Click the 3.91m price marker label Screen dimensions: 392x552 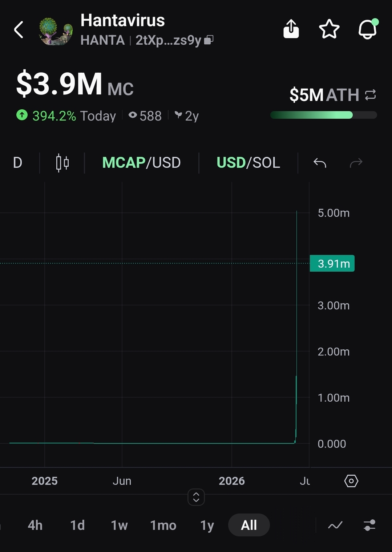332,264
